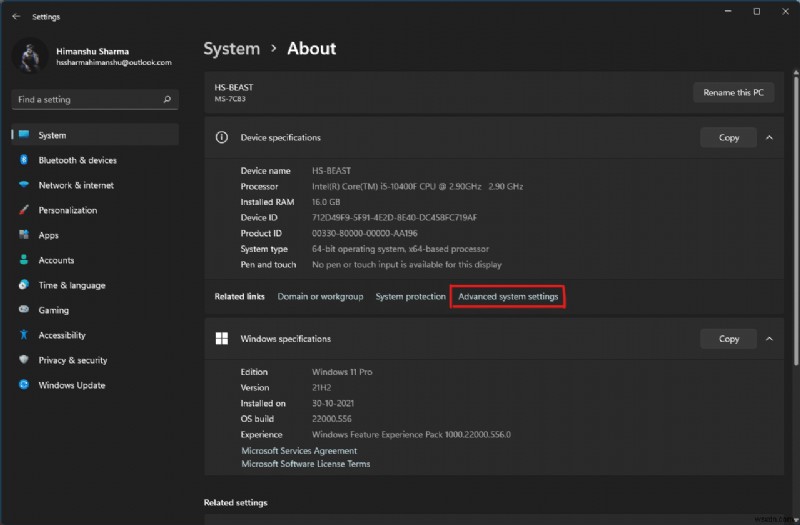The image size is (800, 525).
Task: Open System protection link
Action: pyautogui.click(x=410, y=296)
